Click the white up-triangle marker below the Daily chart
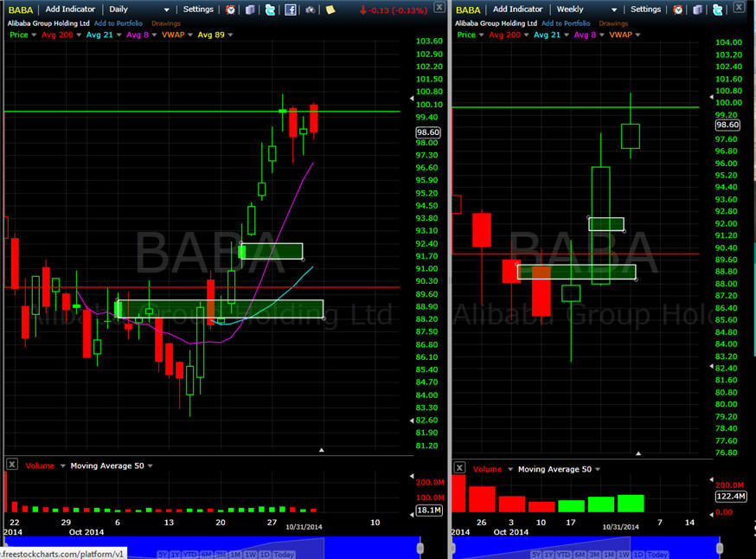Image resolution: width=756 pixels, height=559 pixels. tap(322, 450)
